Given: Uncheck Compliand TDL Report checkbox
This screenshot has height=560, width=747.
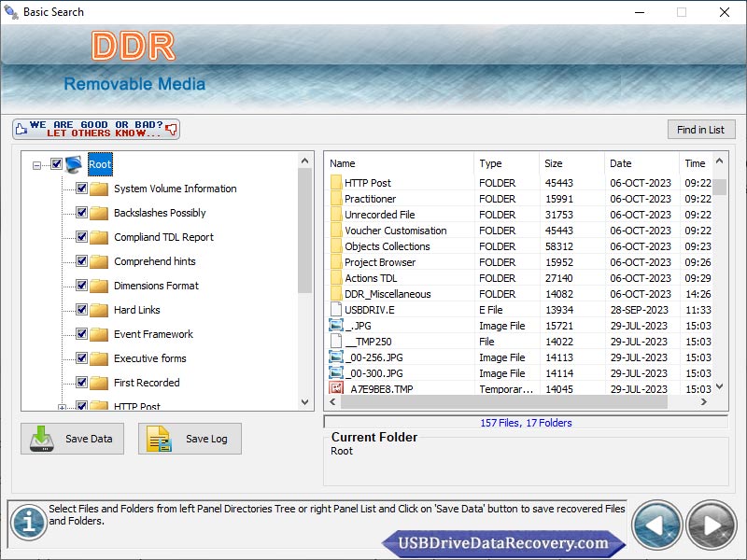Looking at the screenshot, I should click(81, 237).
